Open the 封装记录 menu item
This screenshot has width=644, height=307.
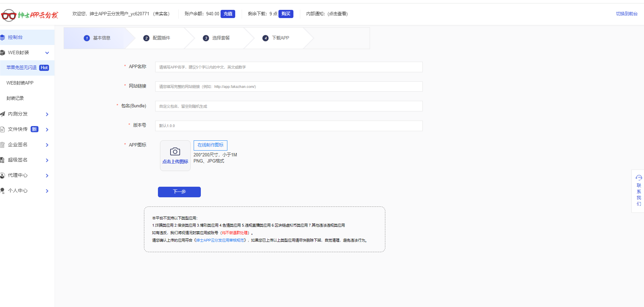(15, 98)
